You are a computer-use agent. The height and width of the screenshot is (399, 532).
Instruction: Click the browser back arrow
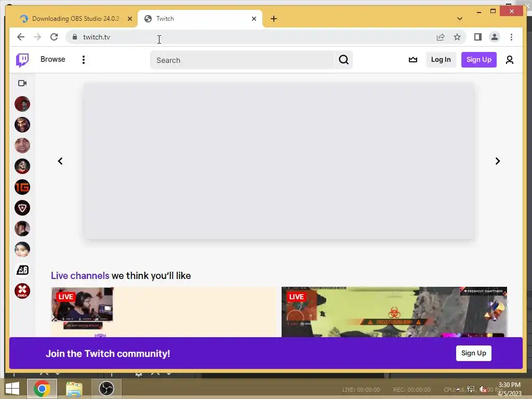click(21, 37)
